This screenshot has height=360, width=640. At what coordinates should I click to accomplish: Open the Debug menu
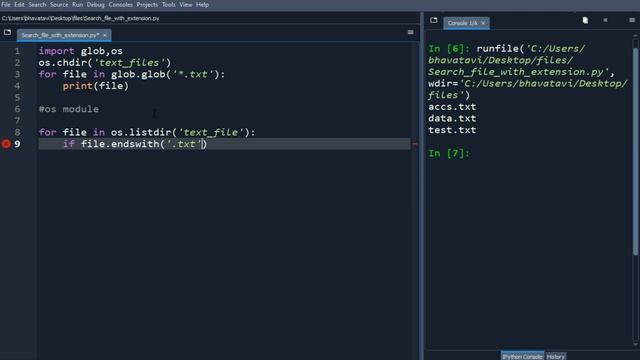click(96, 5)
